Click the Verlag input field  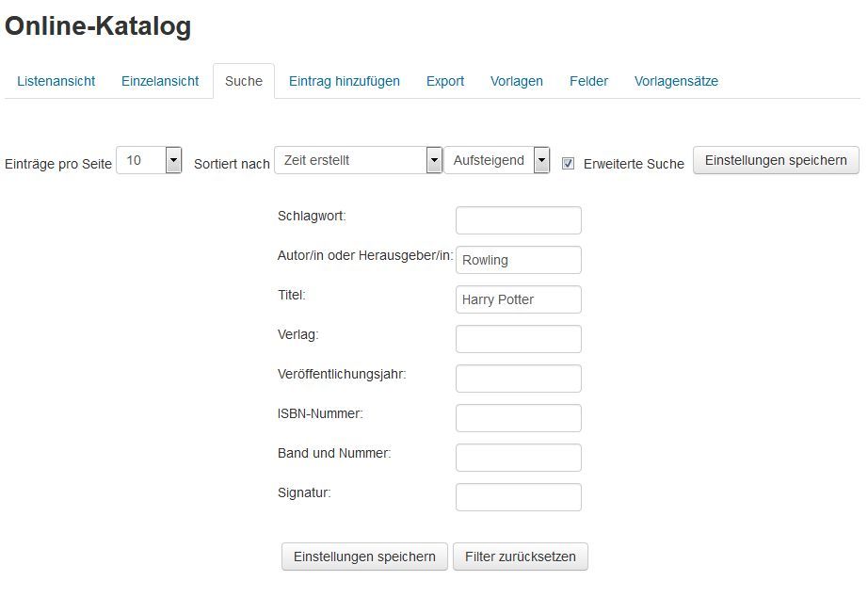519,339
